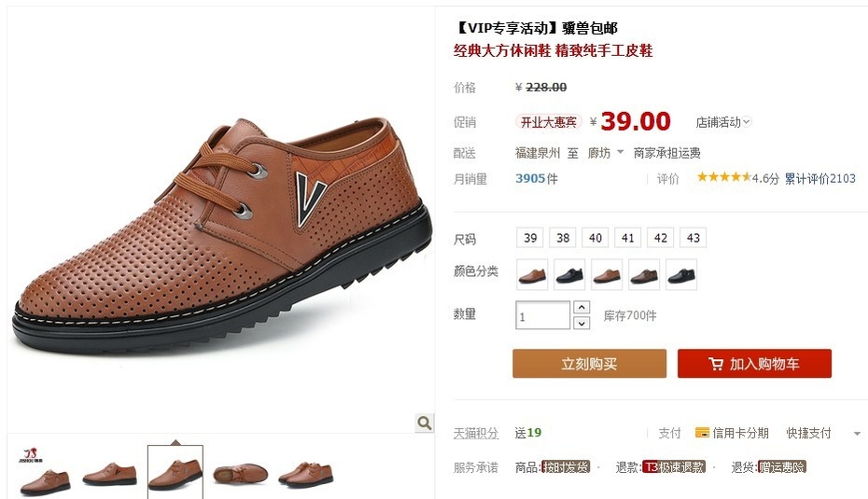Select the black shoe color swatch
Screen dimensions: 868x499
pos(569,274)
